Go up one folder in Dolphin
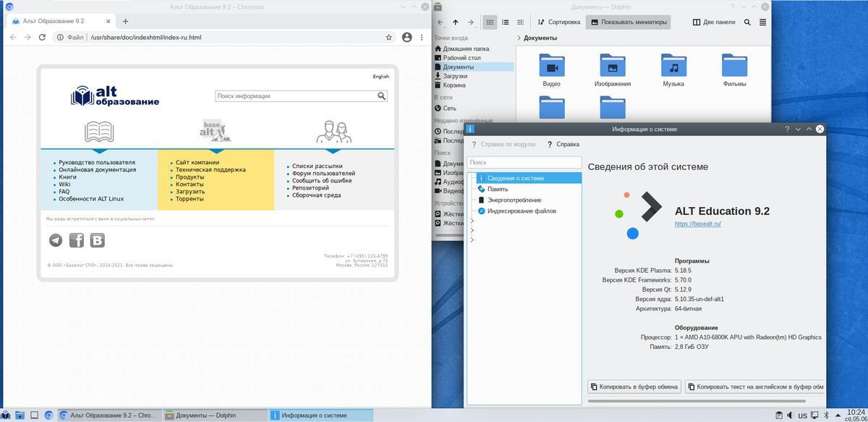Viewport: 868px width, 422px height. pos(455,22)
